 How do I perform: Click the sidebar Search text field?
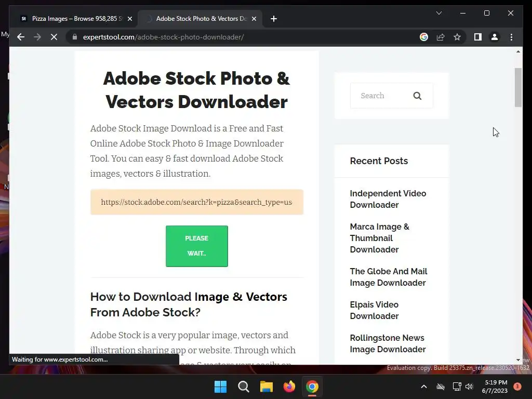coord(382,96)
